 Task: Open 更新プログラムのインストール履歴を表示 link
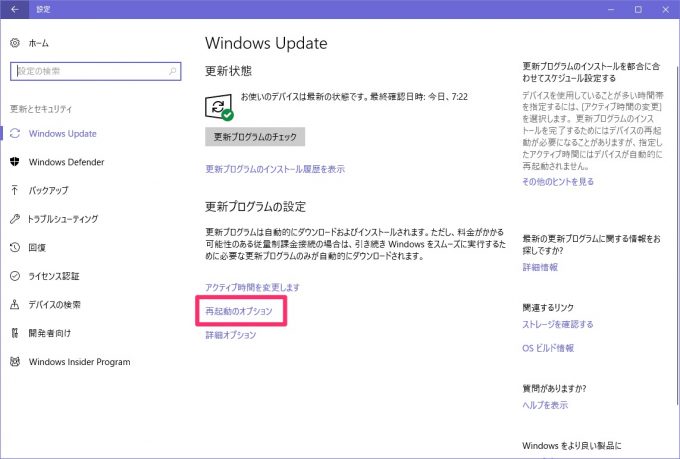coord(275,169)
